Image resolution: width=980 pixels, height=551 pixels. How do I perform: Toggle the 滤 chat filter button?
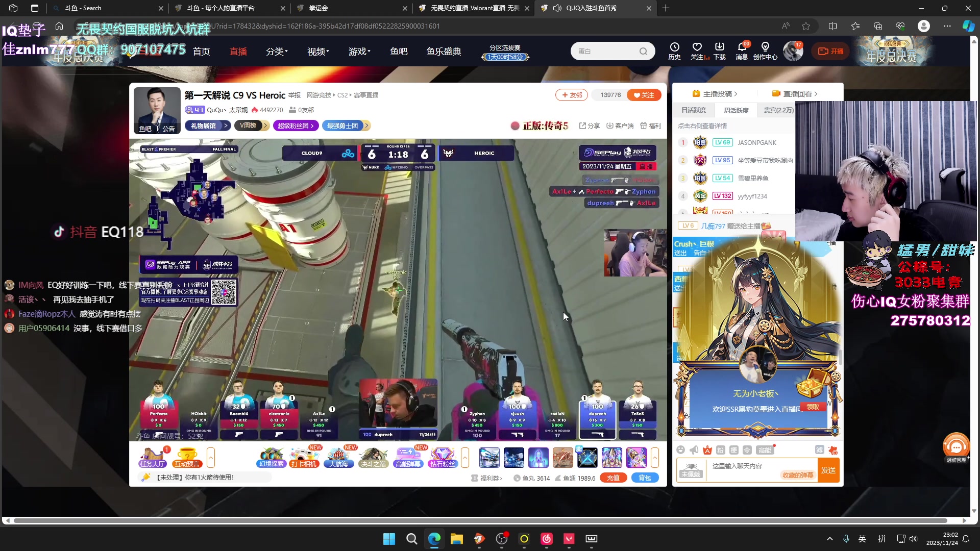coord(819,449)
